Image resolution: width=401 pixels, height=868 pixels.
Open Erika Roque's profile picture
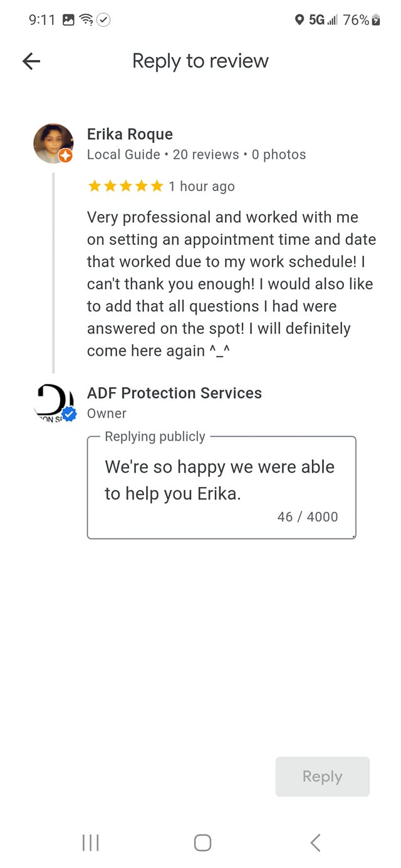(x=53, y=143)
